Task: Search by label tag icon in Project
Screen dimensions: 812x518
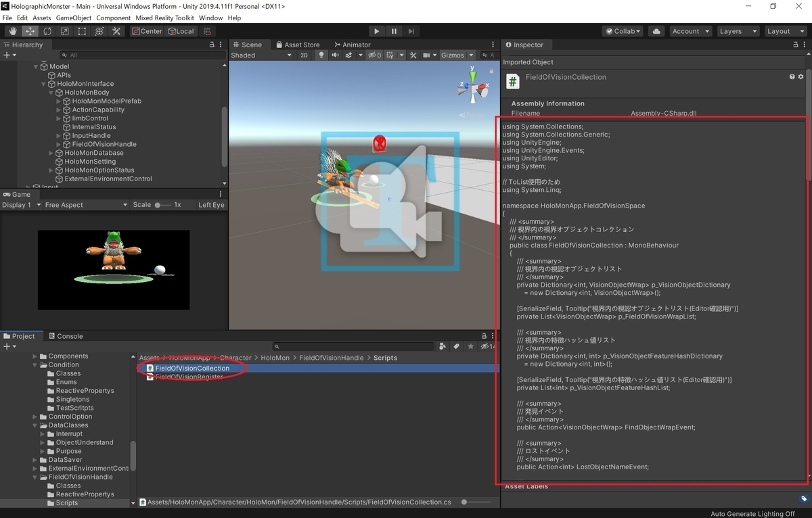Action: click(456, 346)
